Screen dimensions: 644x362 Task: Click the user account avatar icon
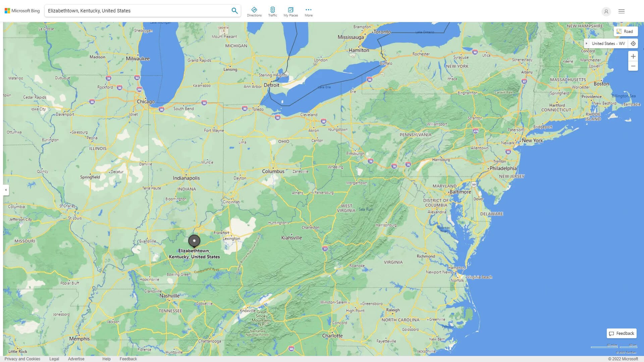pos(606,11)
